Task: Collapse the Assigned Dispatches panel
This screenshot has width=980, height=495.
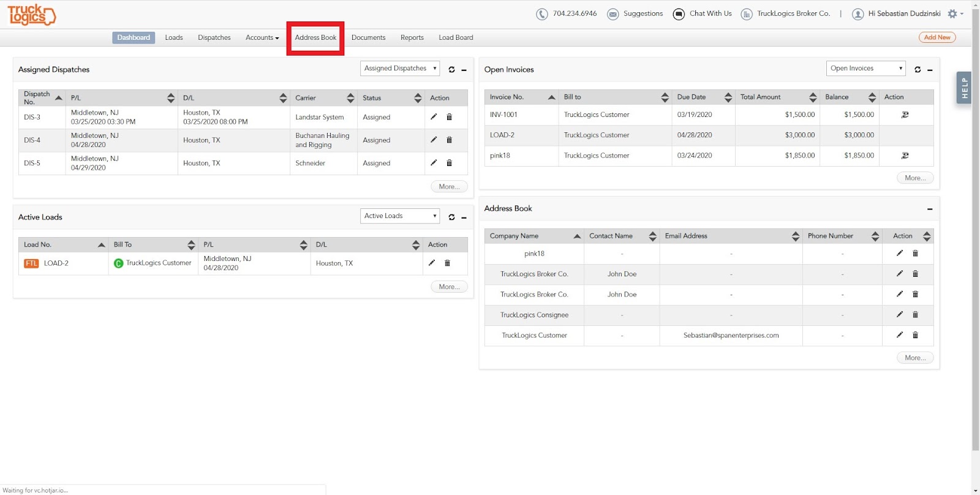Action: pos(464,70)
